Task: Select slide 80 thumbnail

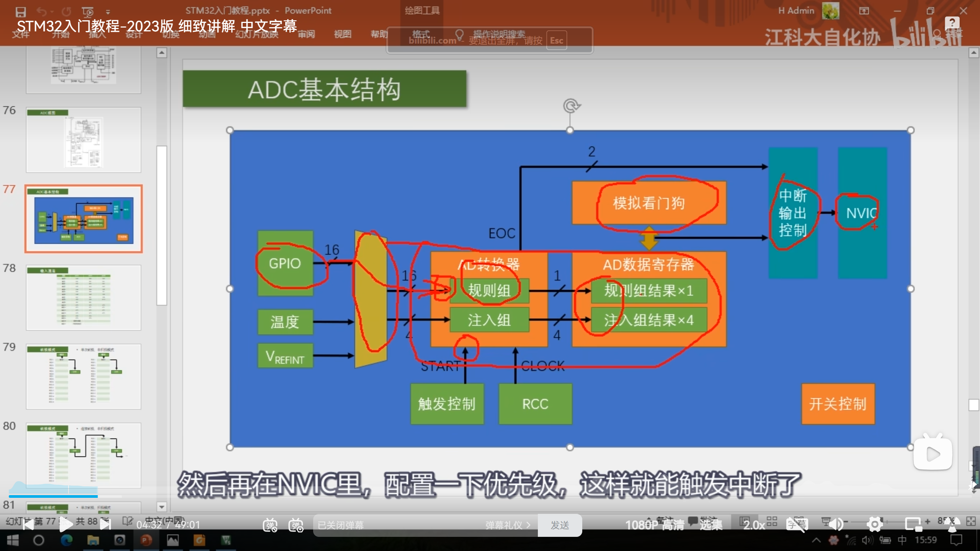Action: pyautogui.click(x=83, y=455)
